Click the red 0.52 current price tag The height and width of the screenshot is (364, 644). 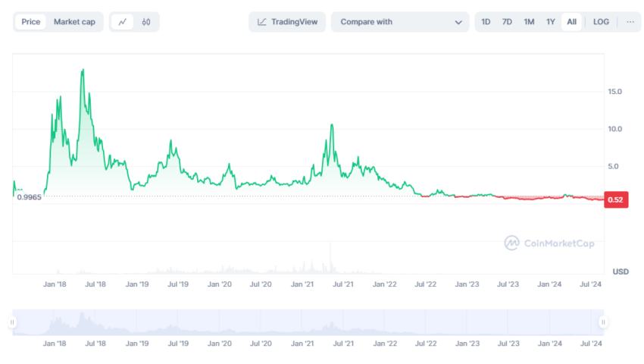point(616,200)
